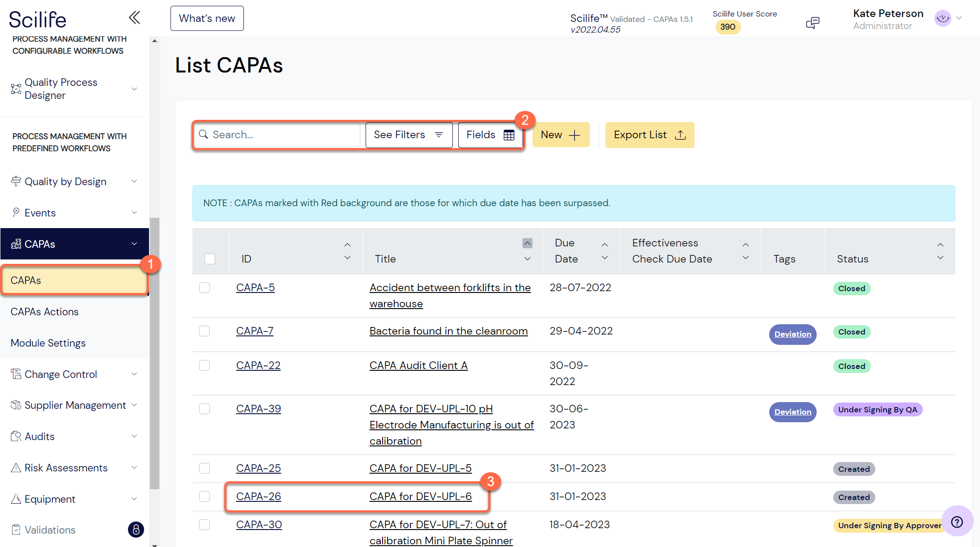This screenshot has width=980, height=547.
Task: Expand Change Control chevron
Action: (134, 374)
